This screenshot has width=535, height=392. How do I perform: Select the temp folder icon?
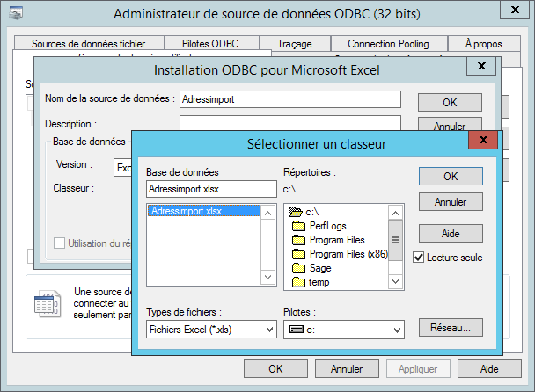pos(298,282)
